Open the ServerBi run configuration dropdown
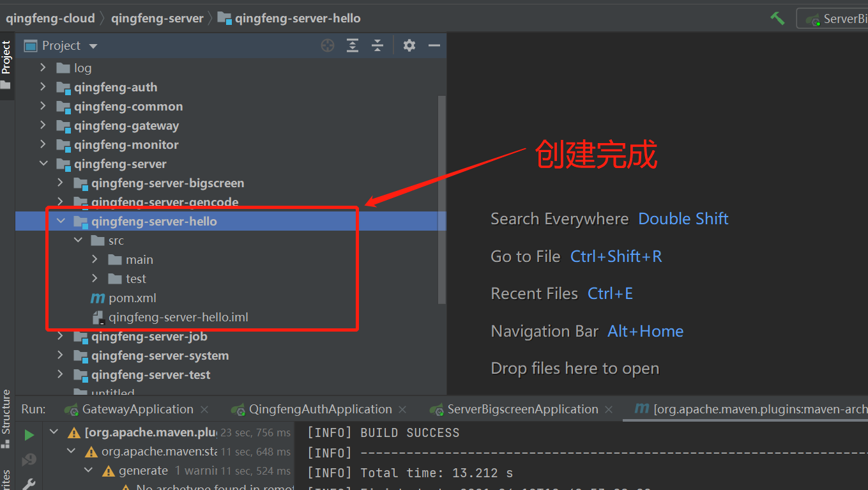The width and height of the screenshot is (868, 490). (x=832, y=19)
